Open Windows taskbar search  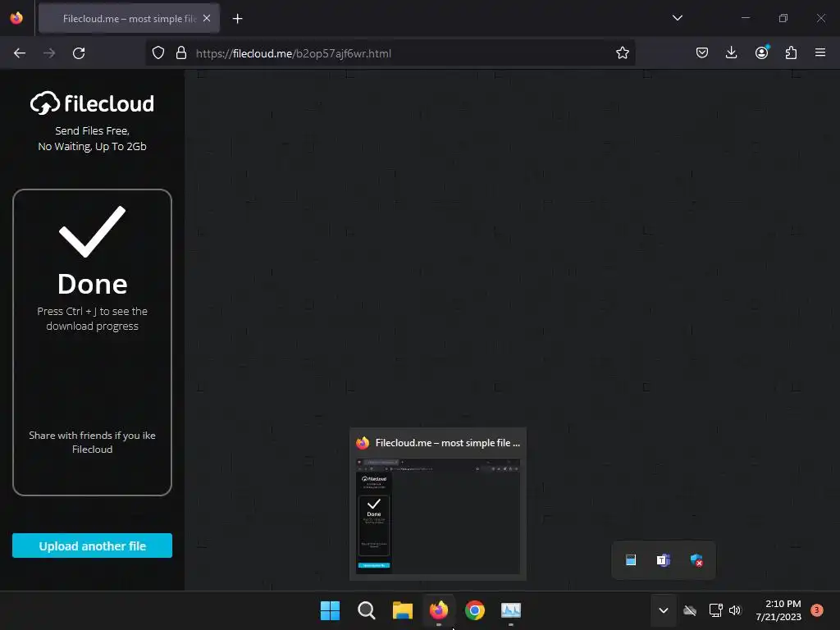point(367,610)
